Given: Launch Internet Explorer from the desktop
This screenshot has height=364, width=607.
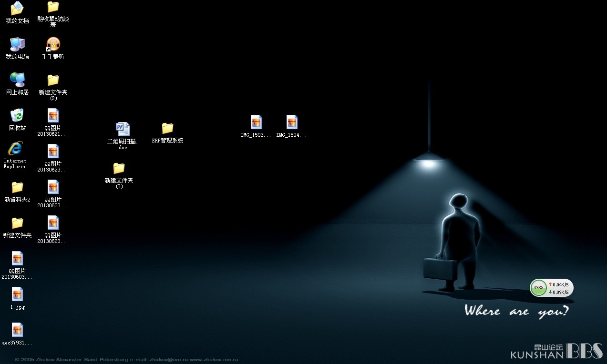Looking at the screenshot, I should pos(16,149).
